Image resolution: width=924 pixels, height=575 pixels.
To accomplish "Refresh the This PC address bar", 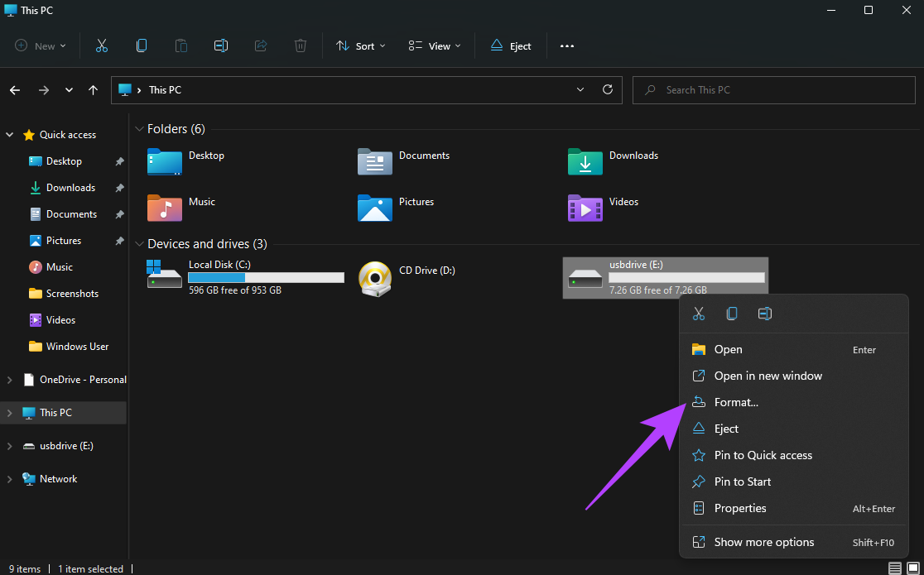I will point(608,89).
